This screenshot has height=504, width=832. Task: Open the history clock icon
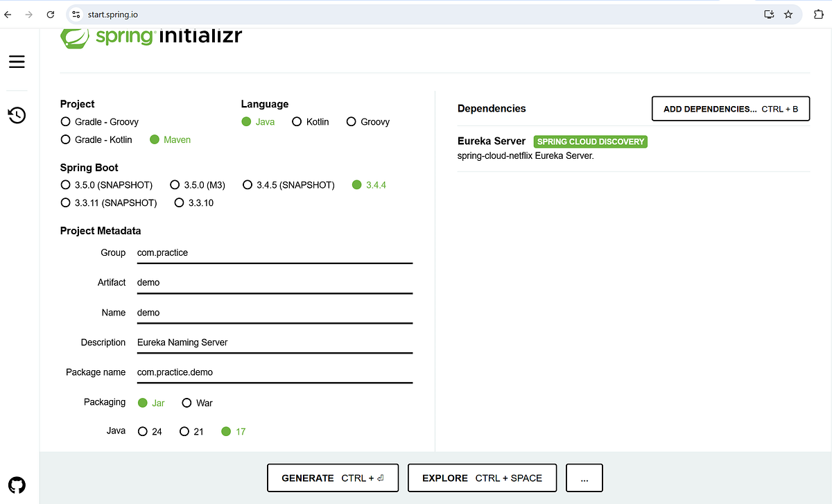point(17,115)
